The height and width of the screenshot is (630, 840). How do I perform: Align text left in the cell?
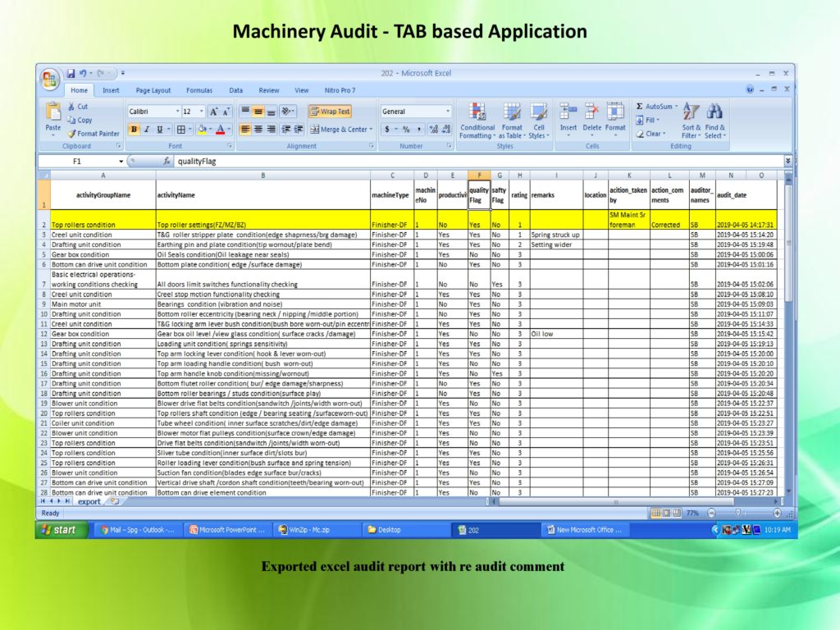pos(244,129)
